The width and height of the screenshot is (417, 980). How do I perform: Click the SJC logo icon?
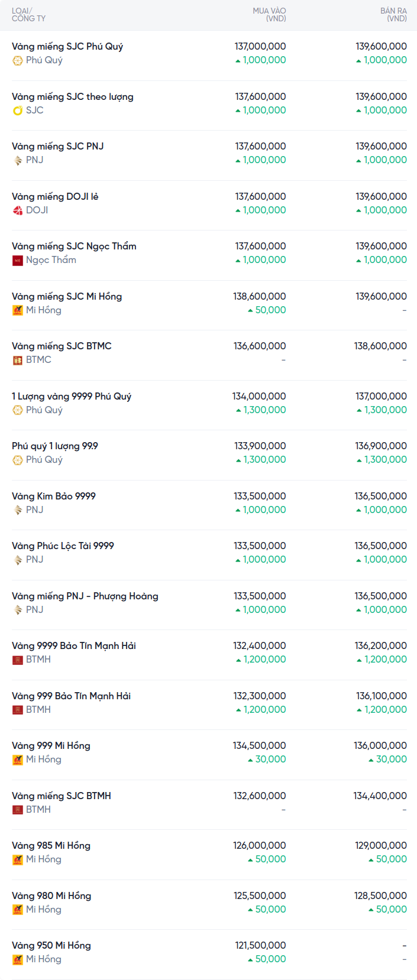[18, 111]
